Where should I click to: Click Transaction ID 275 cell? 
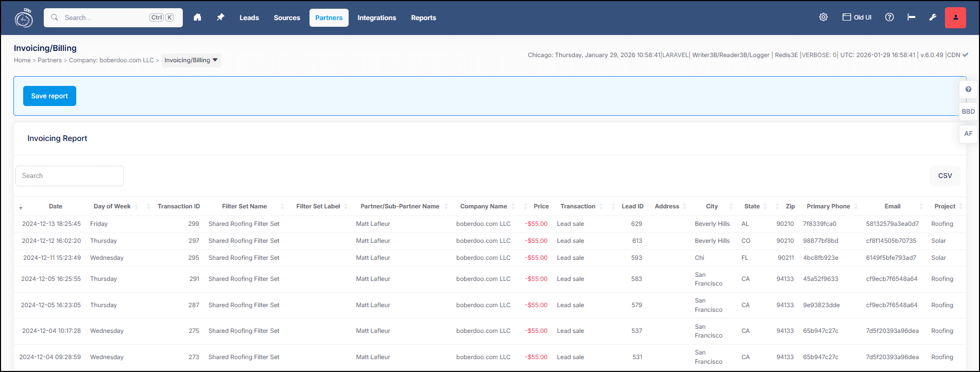tap(194, 331)
